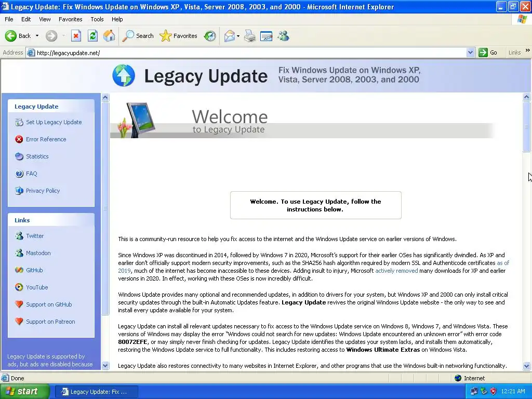Open the Privacy Policy link
This screenshot has width=532, height=399.
43,191
